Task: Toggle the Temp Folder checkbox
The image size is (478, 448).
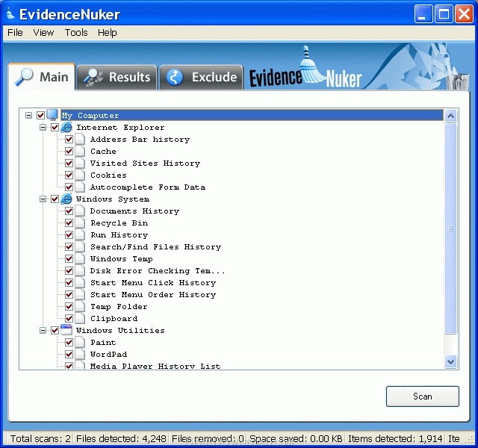Action: coord(69,306)
